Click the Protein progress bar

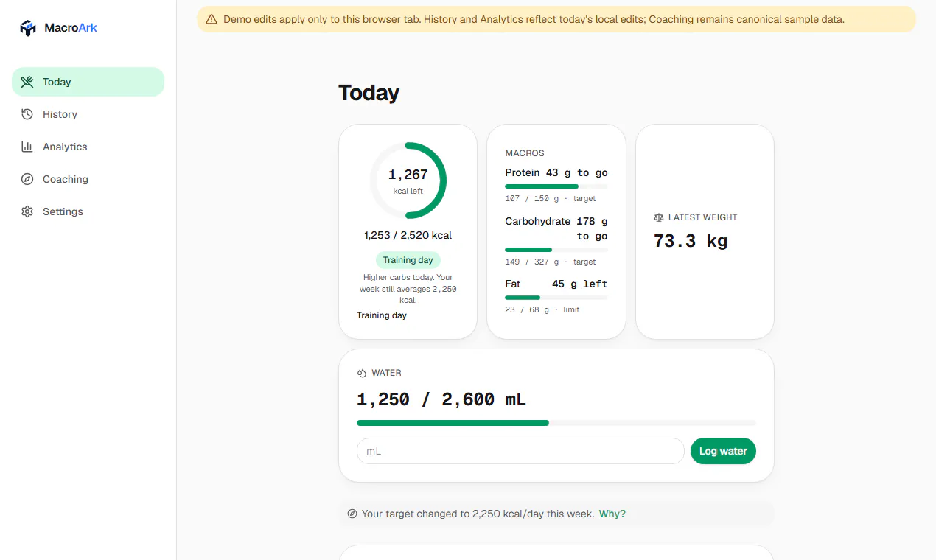coord(556,187)
